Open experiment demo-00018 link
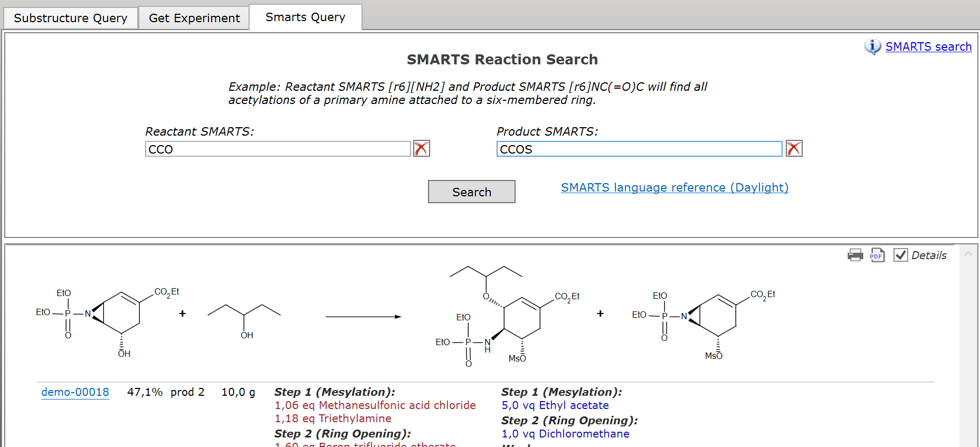The width and height of the screenshot is (980, 447). (75, 392)
